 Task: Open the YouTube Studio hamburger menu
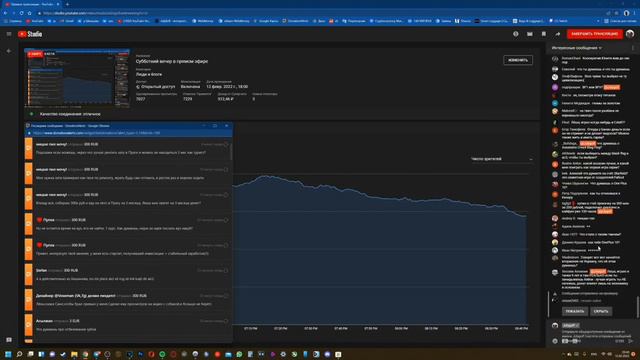coord(9,34)
